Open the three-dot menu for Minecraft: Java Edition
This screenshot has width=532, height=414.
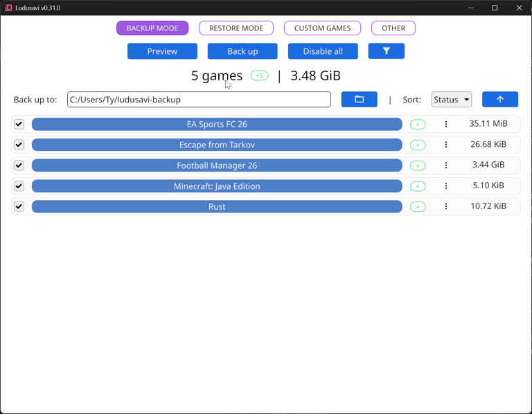click(x=446, y=186)
